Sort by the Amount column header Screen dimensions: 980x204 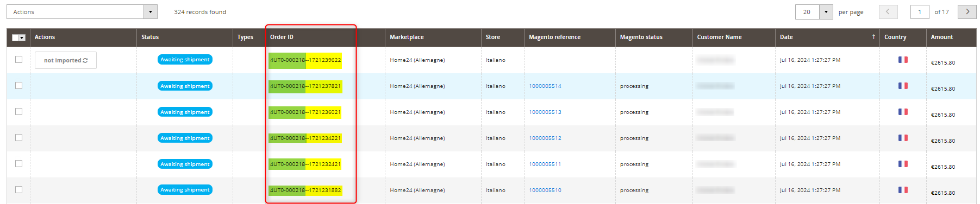951,37
